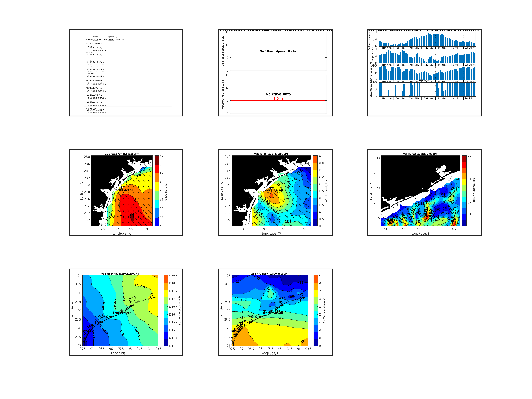This screenshot has width=532, height=399.
Task: Click the 1017.5 contour label on pressure map
Action: point(140,286)
